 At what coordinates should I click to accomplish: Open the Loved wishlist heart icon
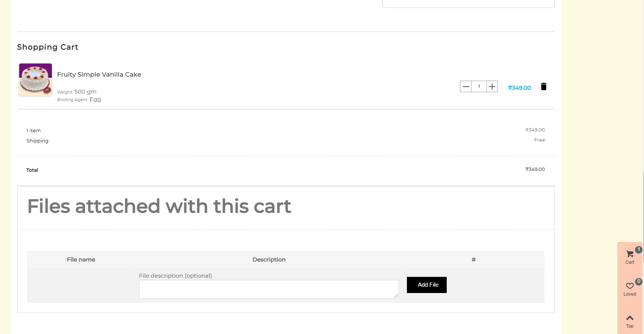[x=630, y=289]
